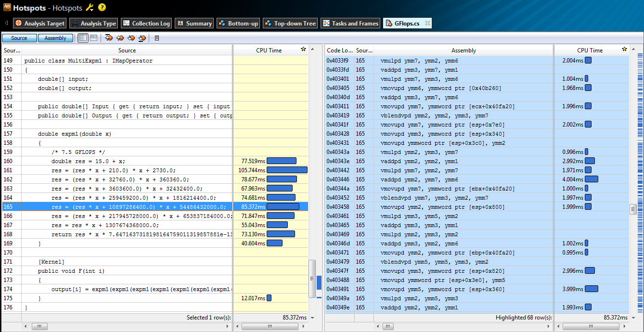
Task: Click line 174 output[i] = expm1 call
Action: click(x=142, y=289)
